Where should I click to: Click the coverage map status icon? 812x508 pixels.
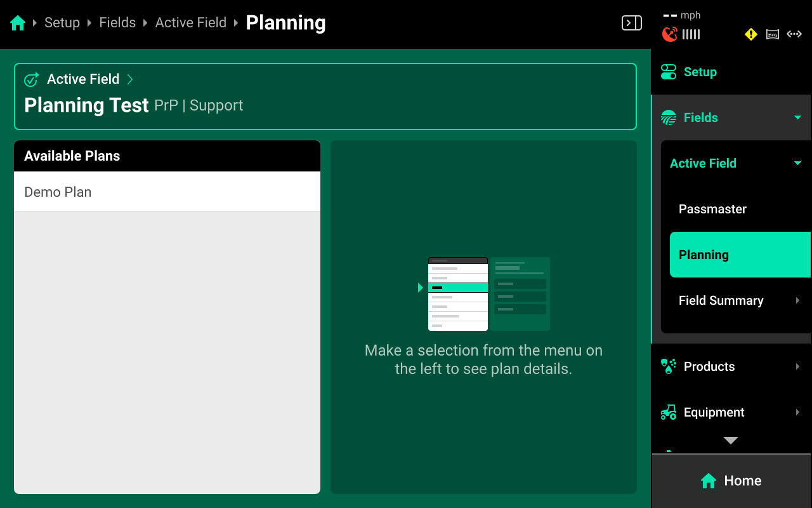[773, 34]
